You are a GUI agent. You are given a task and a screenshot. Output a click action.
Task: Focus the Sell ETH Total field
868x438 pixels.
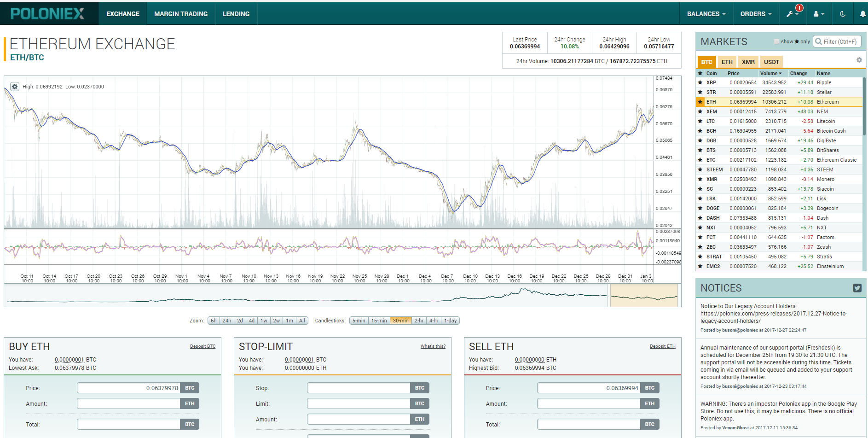click(x=589, y=424)
